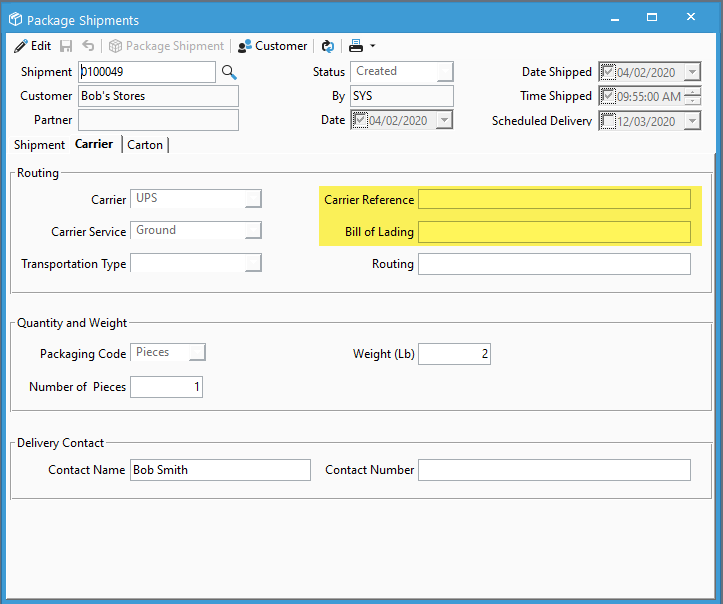Image resolution: width=723 pixels, height=604 pixels.
Task: Switch to the Shipment tab
Action: click(x=39, y=145)
